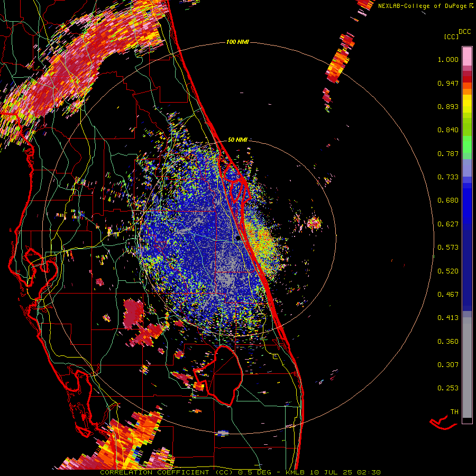476x476 pixels.
Task: Select the 0.680 scale value
Action: pos(448,200)
